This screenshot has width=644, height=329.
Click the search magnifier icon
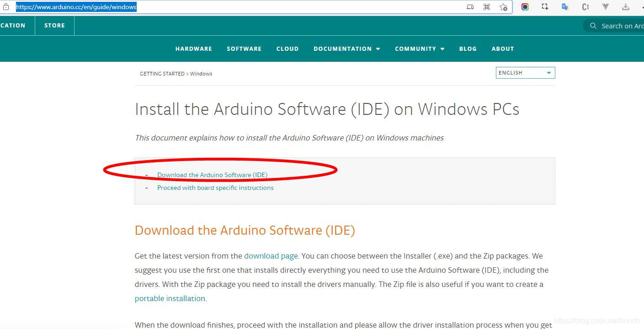click(593, 26)
